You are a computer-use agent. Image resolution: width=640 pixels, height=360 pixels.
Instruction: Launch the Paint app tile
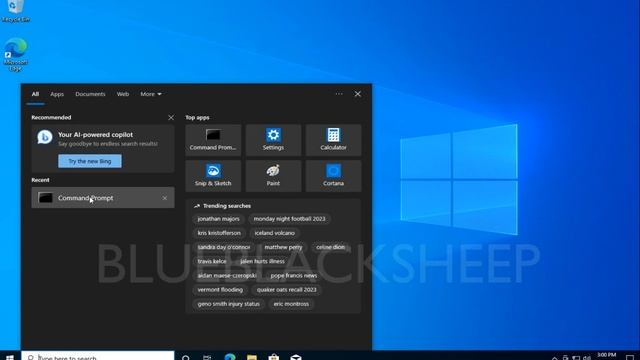(x=273, y=176)
